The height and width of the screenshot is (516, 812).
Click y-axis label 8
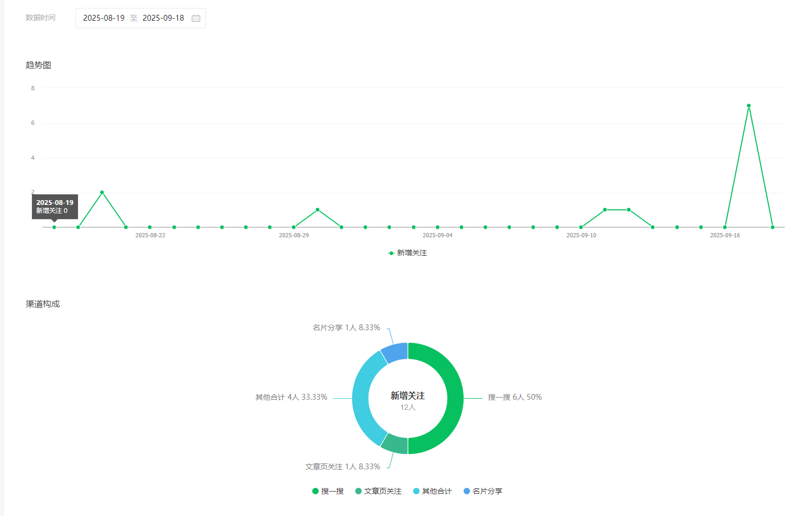33,88
